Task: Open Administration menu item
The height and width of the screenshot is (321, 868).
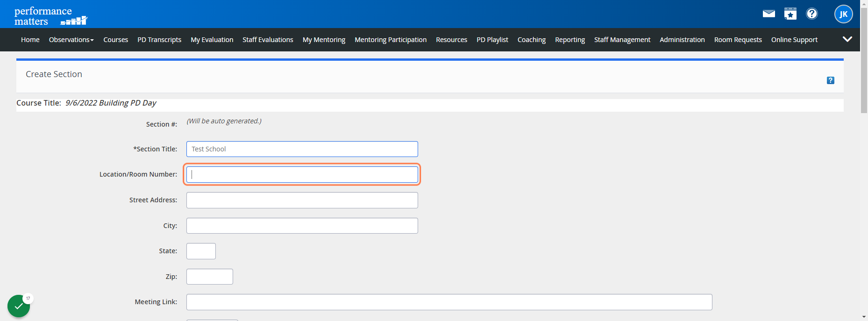Action: point(682,40)
